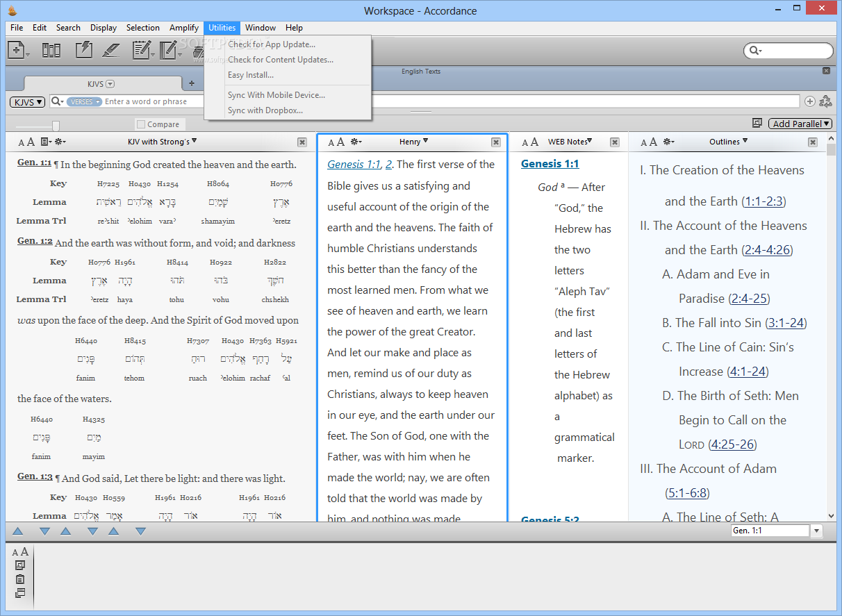The height and width of the screenshot is (616, 842).
Task: Click the rightmost down navigation arrow
Action: point(140,531)
